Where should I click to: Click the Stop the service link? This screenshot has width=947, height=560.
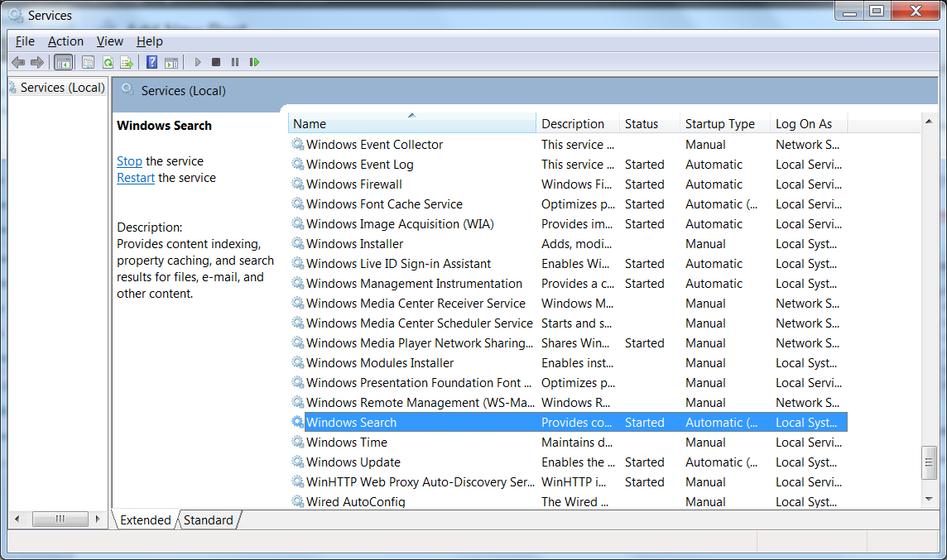[x=129, y=161]
